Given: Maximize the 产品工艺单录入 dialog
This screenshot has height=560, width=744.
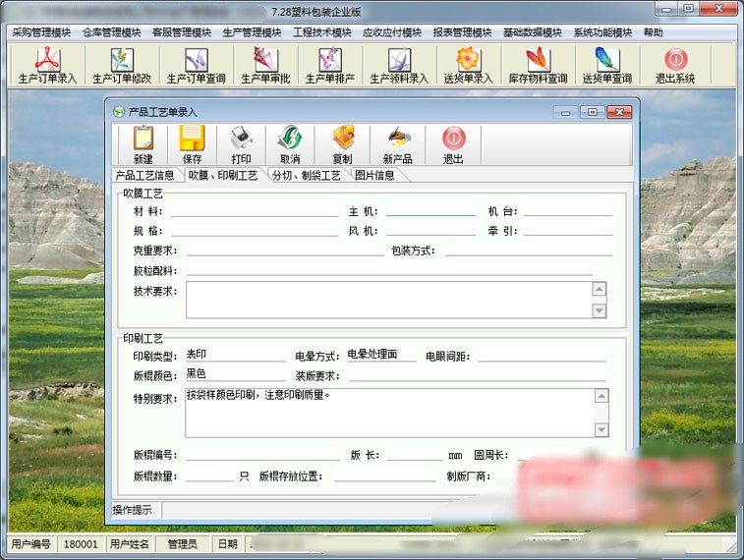Looking at the screenshot, I should pos(593,112).
